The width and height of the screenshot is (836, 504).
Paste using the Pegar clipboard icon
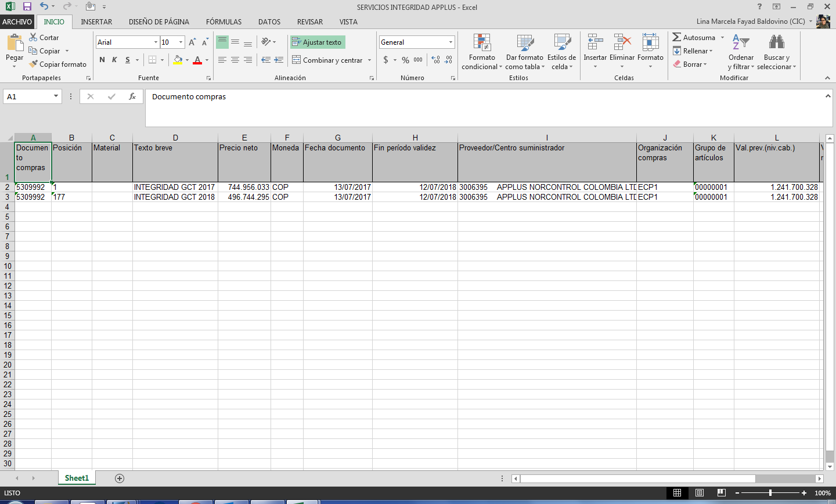15,44
